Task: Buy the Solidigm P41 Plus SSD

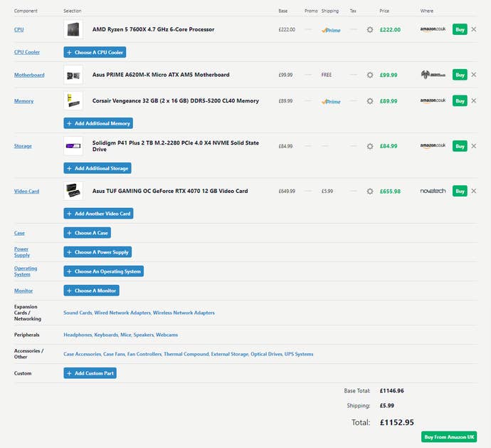Action: tap(460, 146)
